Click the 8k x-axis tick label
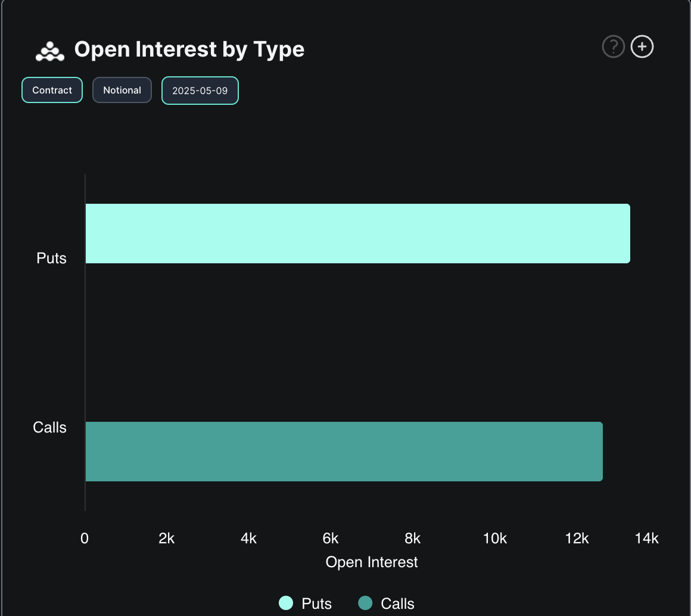691x616 pixels. coord(413,539)
